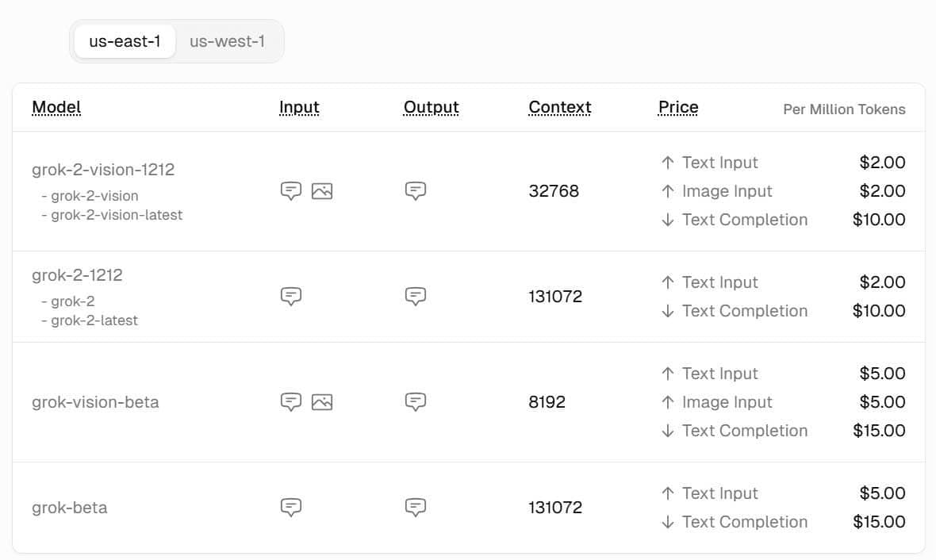Click text input icon for grok-2-vision-1212
Viewport: 936px width, 560px height.
pyautogui.click(x=291, y=191)
